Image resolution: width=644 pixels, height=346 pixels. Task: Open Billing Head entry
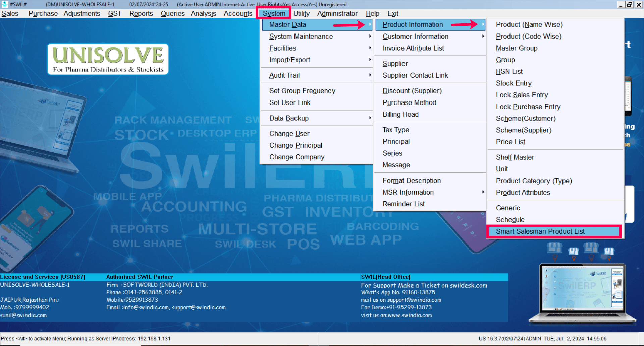click(x=430, y=115)
